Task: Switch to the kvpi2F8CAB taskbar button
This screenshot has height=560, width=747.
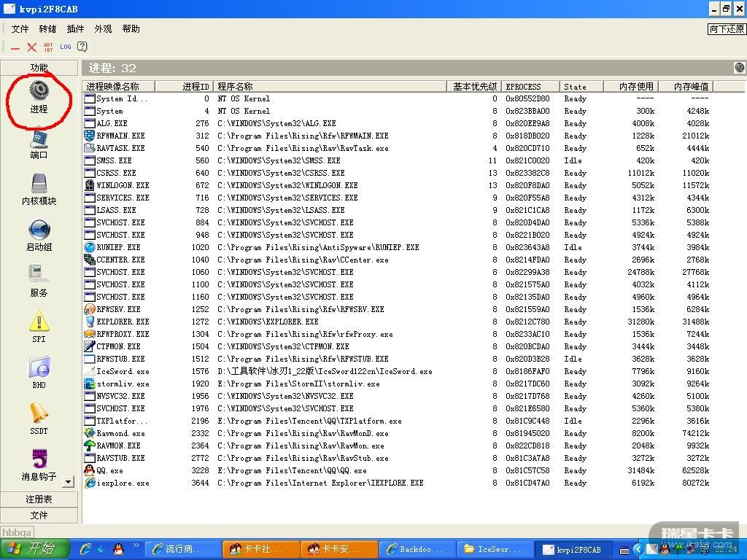Action: (x=573, y=549)
